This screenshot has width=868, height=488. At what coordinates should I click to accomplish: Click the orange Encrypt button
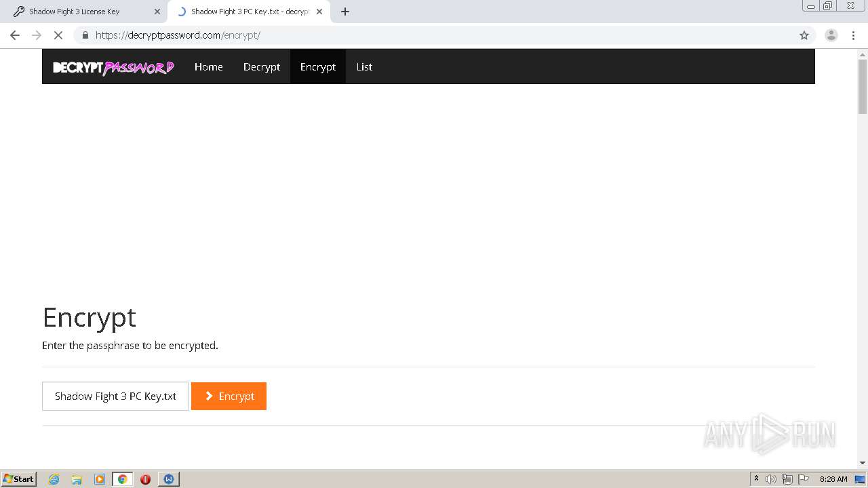(x=229, y=396)
